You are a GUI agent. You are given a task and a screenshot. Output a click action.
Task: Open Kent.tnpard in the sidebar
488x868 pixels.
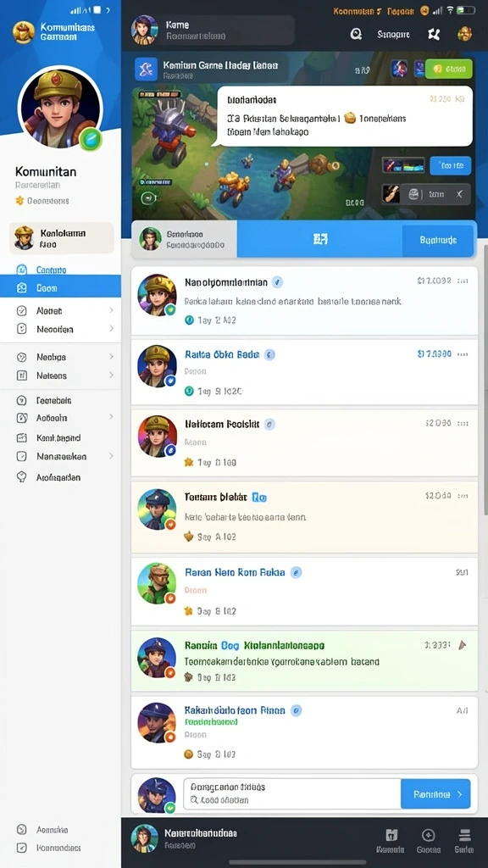pyautogui.click(x=60, y=438)
